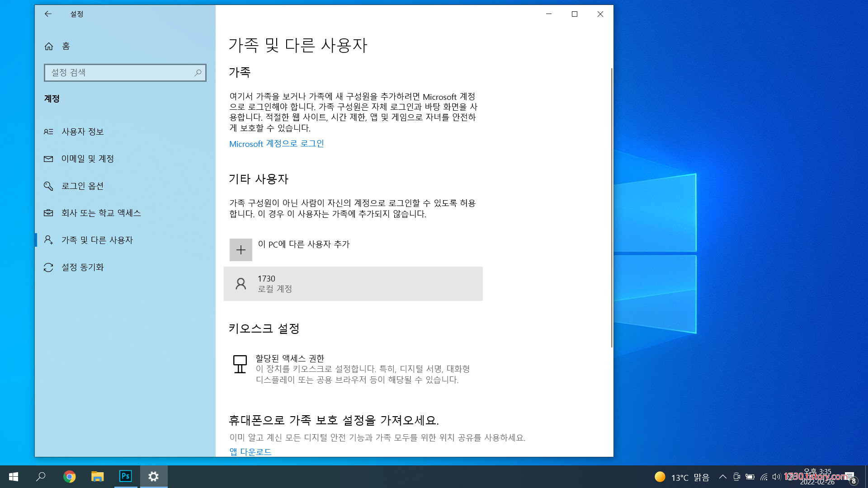Click the kiosk assigned access icon
Image resolution: width=868 pixels, height=488 pixels.
click(240, 364)
